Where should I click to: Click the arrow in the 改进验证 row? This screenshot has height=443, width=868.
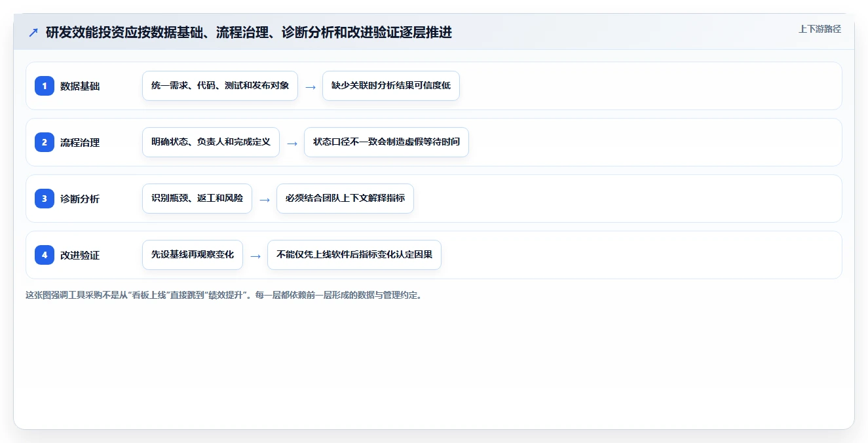[255, 256]
